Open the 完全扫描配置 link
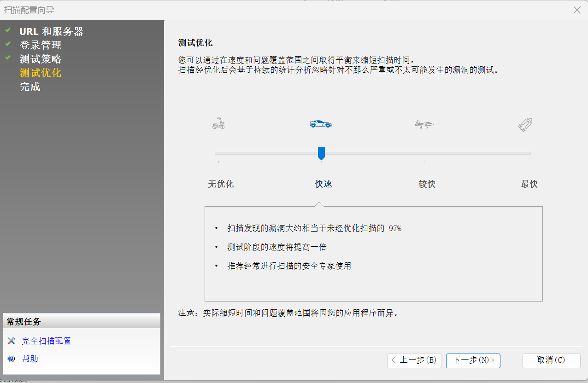 pos(47,341)
